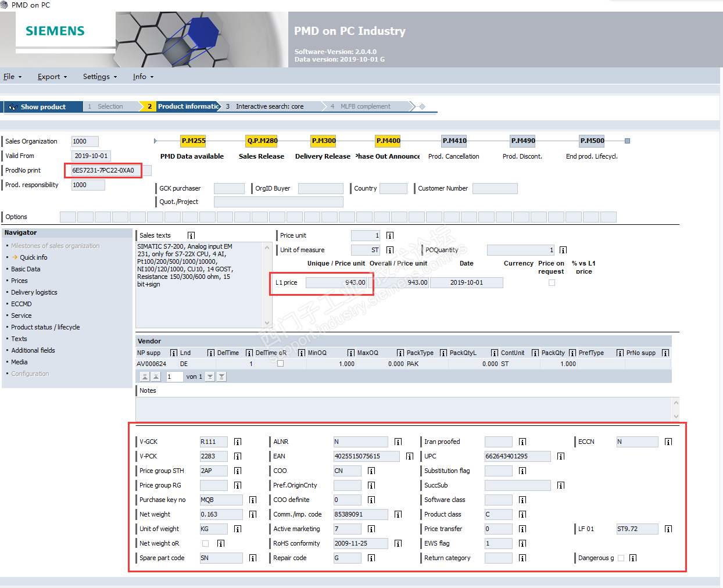Click the vendor page number field
723x588 pixels.
coord(174,377)
